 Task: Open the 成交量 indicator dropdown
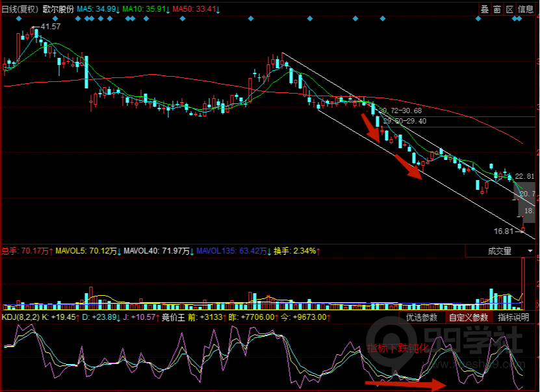pyautogui.click(x=498, y=250)
